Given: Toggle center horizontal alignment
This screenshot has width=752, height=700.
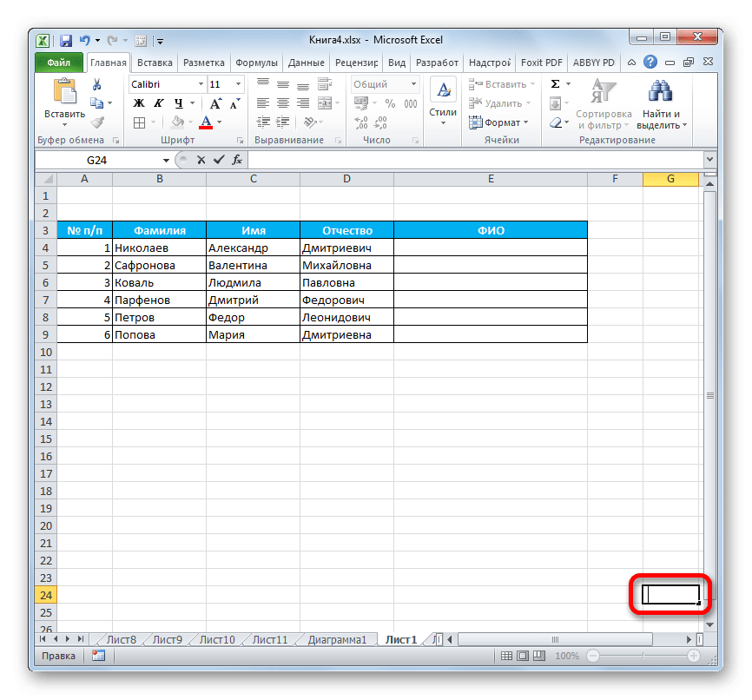Looking at the screenshot, I should (x=283, y=103).
